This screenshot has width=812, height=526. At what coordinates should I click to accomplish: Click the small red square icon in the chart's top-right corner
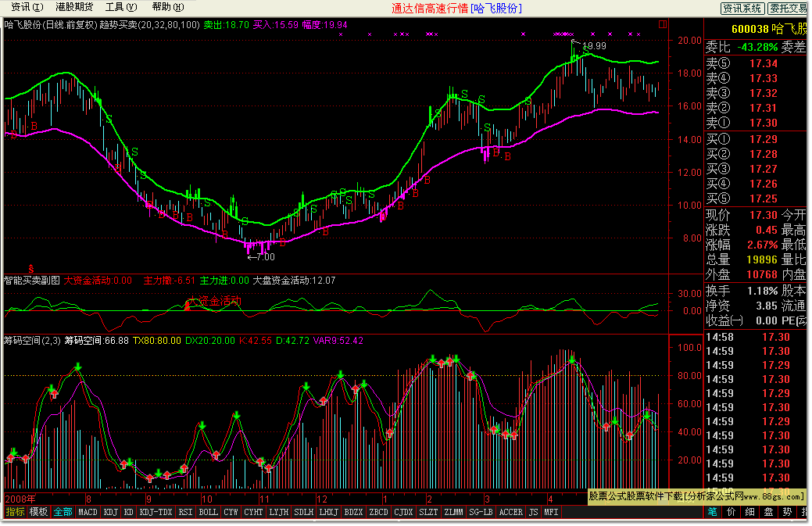coord(662,23)
